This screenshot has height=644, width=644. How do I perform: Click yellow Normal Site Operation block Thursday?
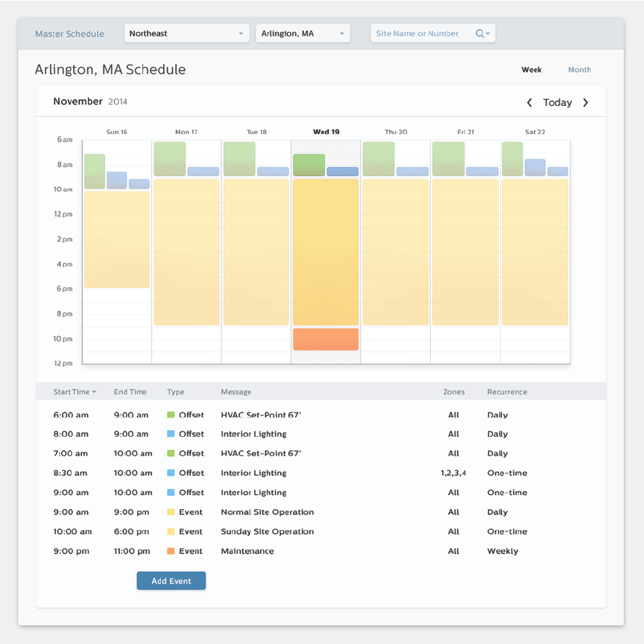click(396, 252)
